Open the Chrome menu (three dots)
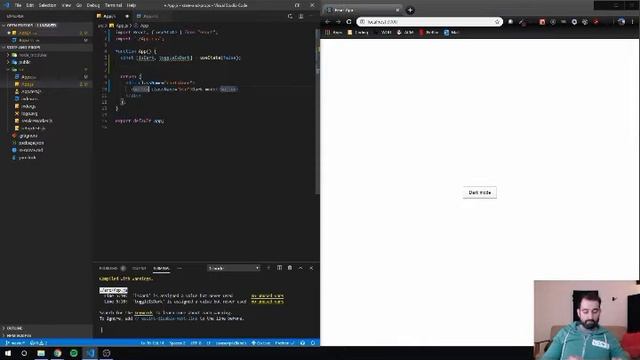Image resolution: width=640 pixels, height=360 pixels. (633, 22)
